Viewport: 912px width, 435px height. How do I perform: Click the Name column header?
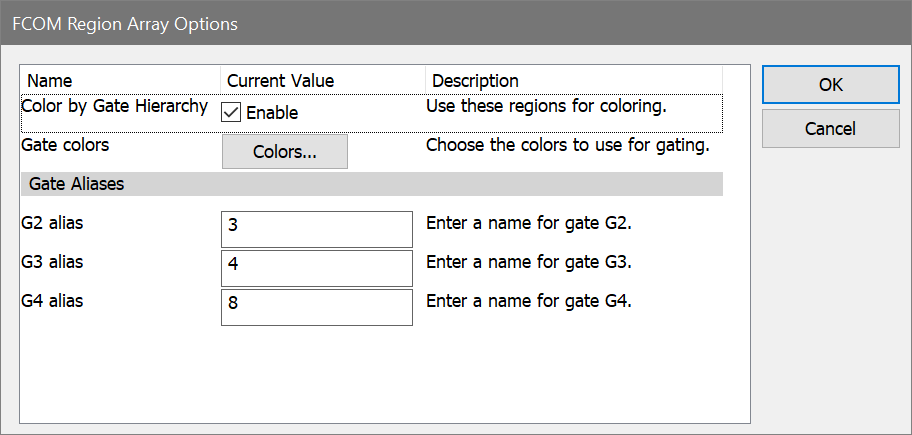coord(50,80)
